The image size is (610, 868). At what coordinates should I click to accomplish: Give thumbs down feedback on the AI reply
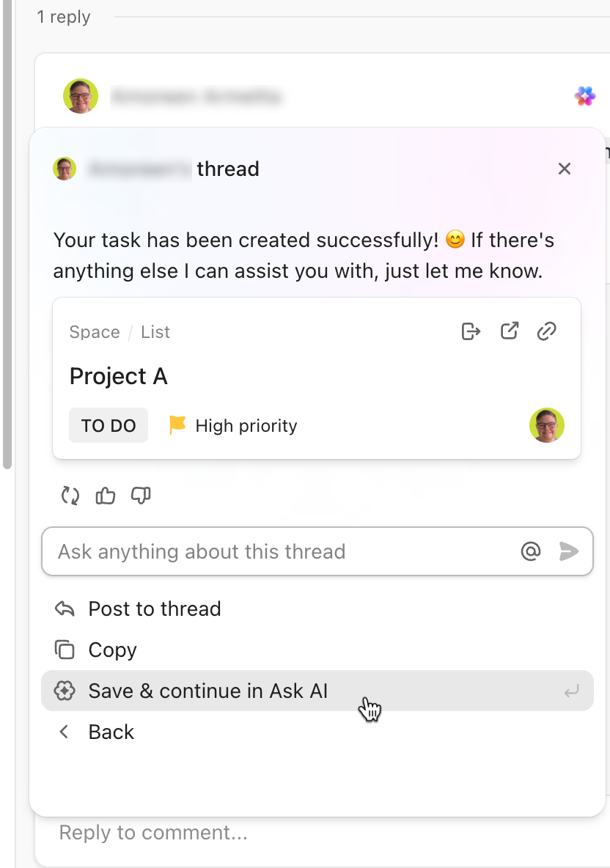[140, 496]
